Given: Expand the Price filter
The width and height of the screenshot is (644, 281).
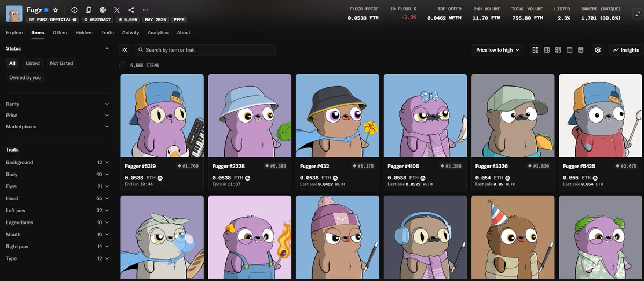Looking at the screenshot, I should (x=57, y=115).
